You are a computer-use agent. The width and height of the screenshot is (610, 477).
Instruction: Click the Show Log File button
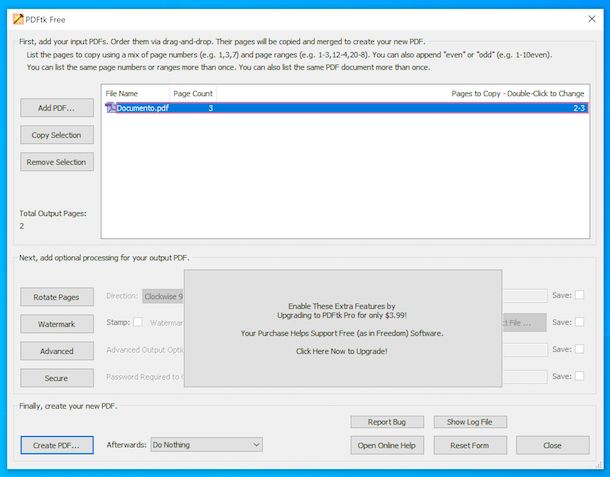point(470,422)
